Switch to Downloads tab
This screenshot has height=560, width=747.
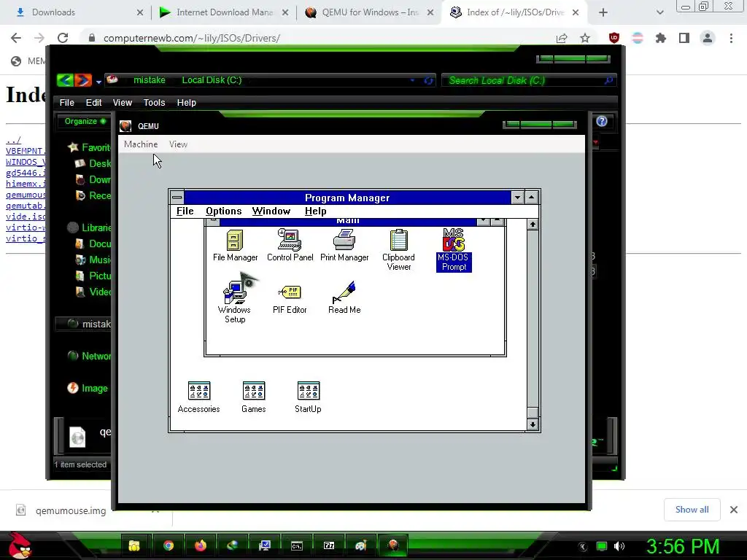pyautogui.click(x=76, y=12)
